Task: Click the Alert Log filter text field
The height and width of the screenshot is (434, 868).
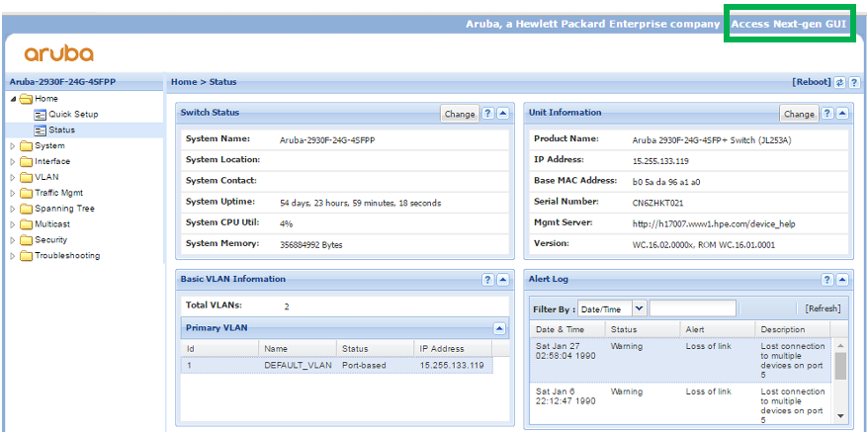Action: [692, 308]
